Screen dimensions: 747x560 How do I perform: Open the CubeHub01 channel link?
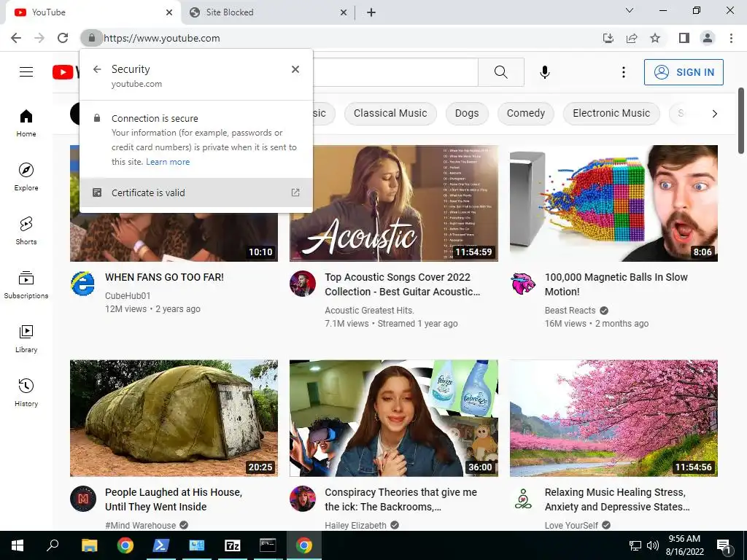pos(128,296)
